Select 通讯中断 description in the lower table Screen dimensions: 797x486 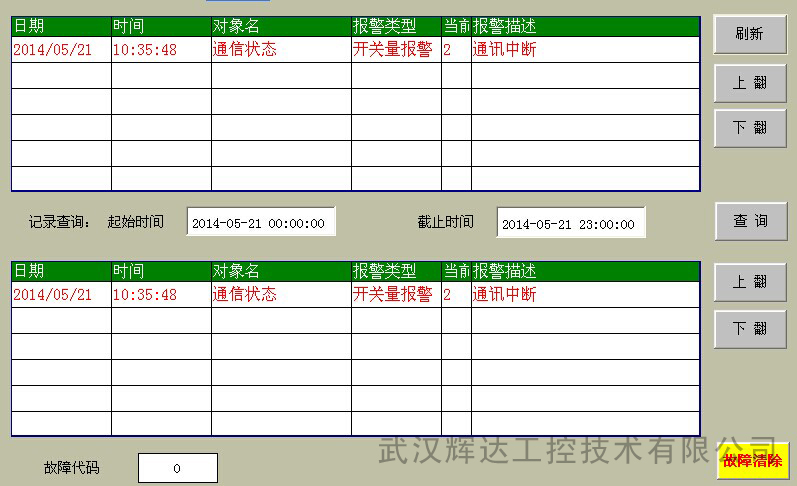[x=505, y=295]
